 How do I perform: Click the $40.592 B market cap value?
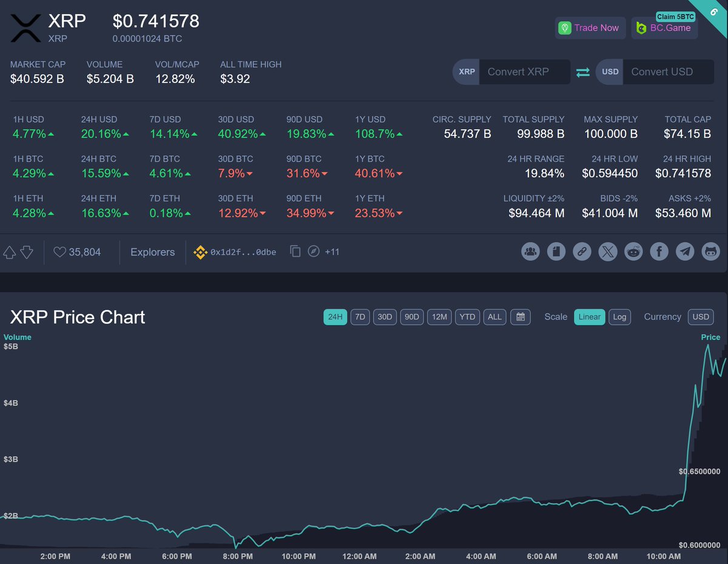(37, 79)
